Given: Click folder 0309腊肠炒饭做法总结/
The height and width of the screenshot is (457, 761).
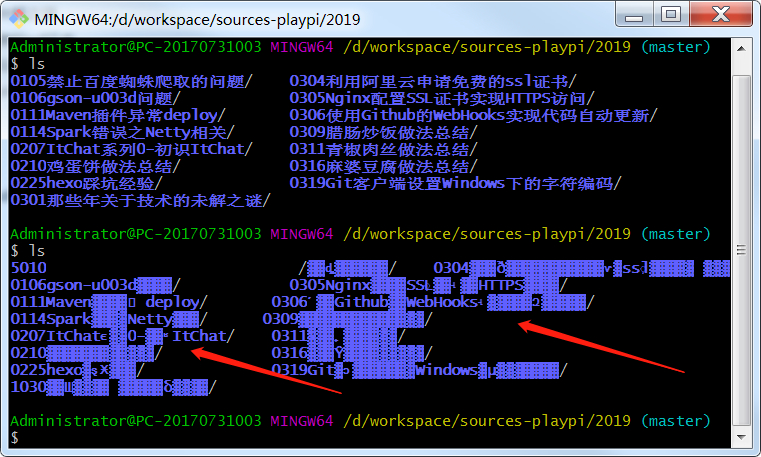Looking at the screenshot, I should (x=383, y=132).
